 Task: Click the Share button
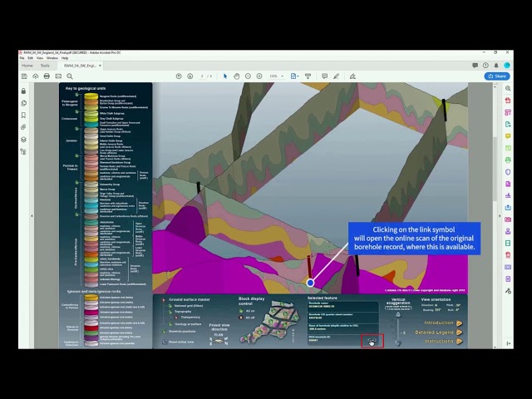pos(497,76)
